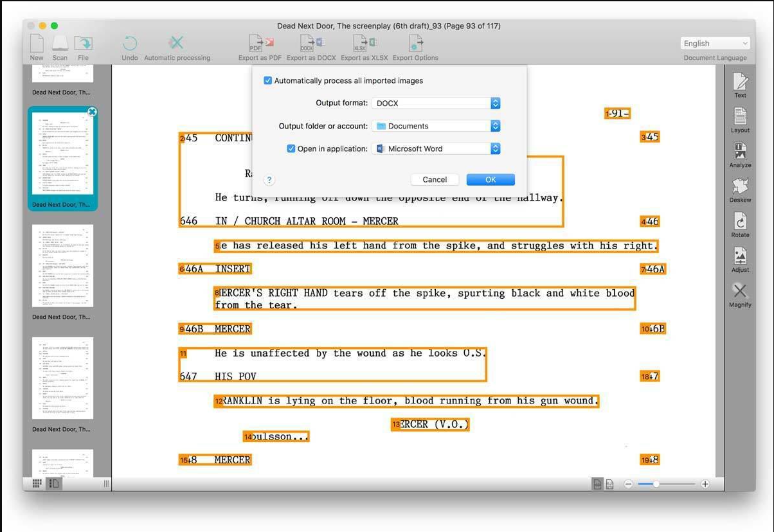
Task: Select region 9 '46B MERCER'
Action: tap(215, 329)
